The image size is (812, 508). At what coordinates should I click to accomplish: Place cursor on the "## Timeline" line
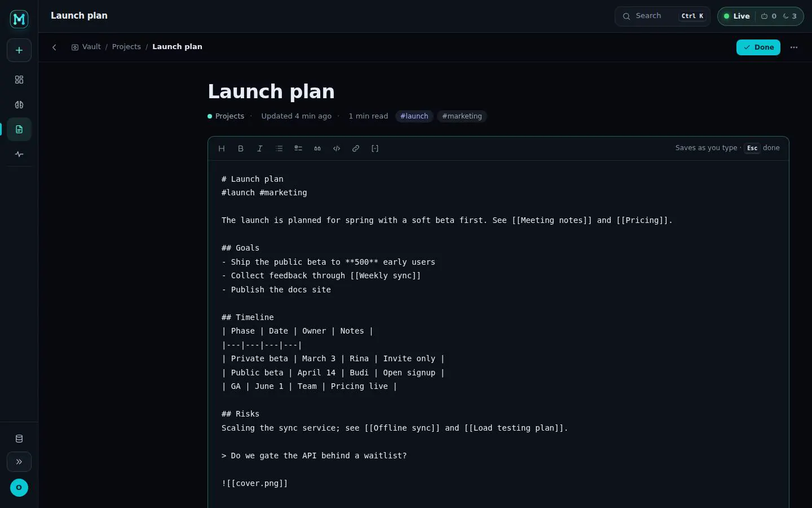[248, 317]
